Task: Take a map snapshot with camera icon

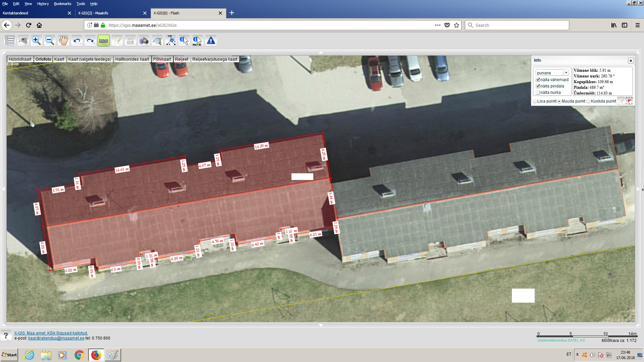Action: point(144,41)
